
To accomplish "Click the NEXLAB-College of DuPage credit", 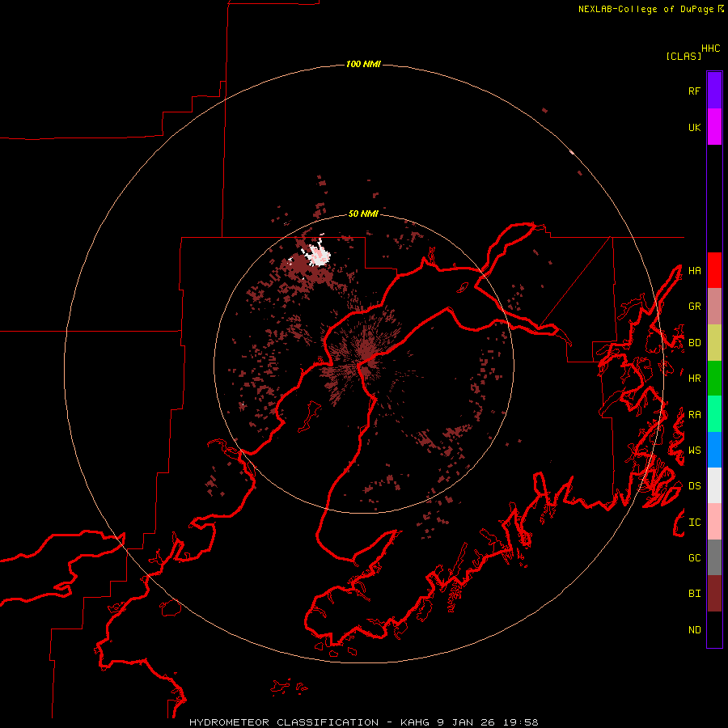I will [650, 9].
